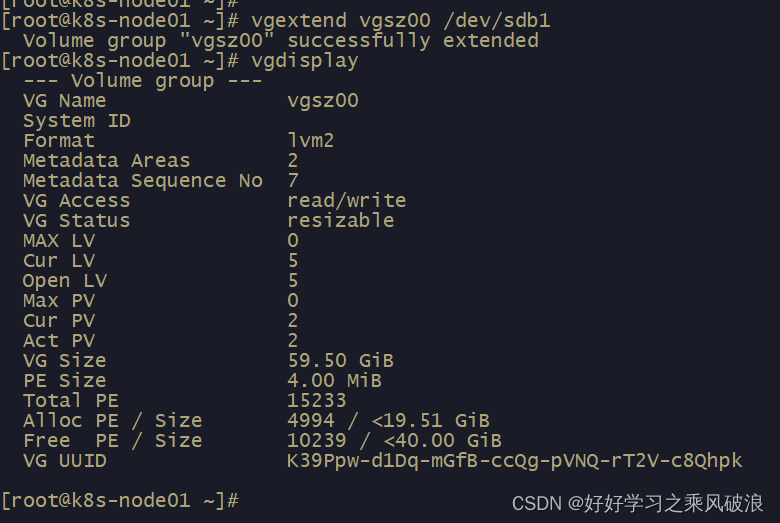
Task: Click the read/write VG Access value
Action: [346, 200]
